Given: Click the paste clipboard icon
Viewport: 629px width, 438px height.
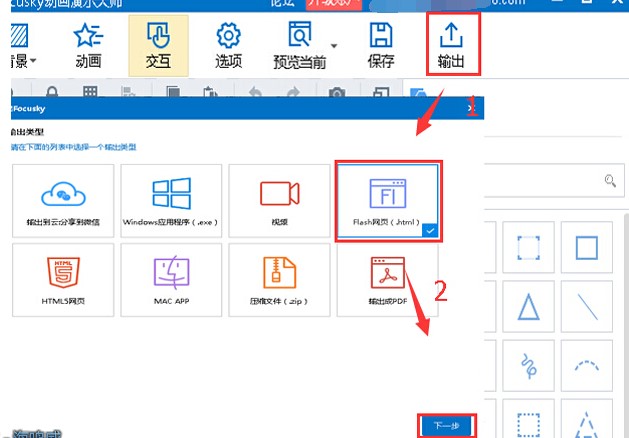Looking at the screenshot, I should pyautogui.click(x=210, y=92).
